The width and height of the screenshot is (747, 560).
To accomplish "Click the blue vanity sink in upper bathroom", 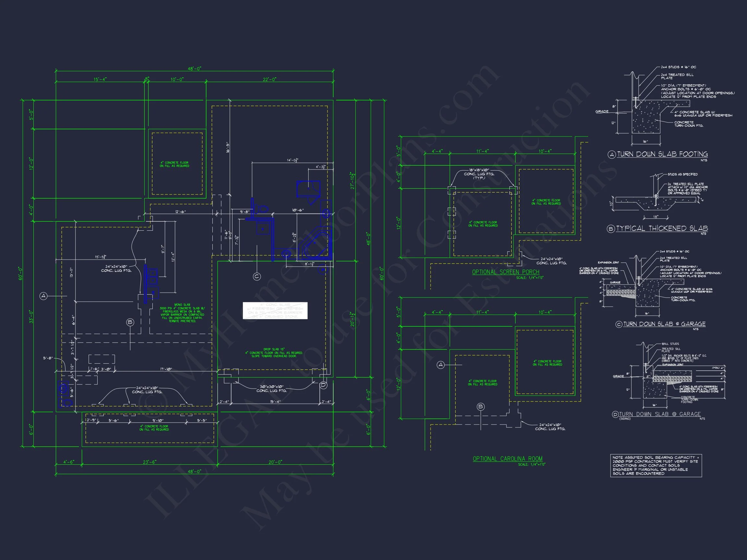I will (x=308, y=189).
